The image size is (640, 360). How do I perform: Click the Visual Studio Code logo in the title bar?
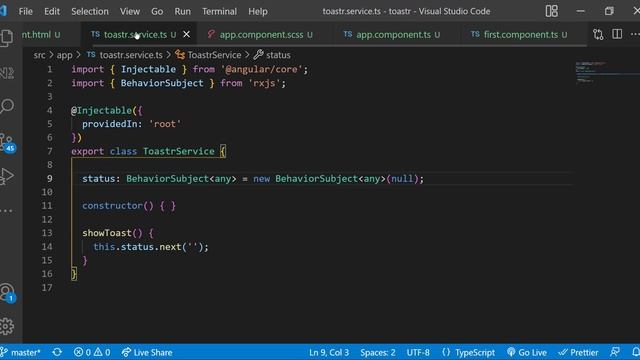point(3,11)
